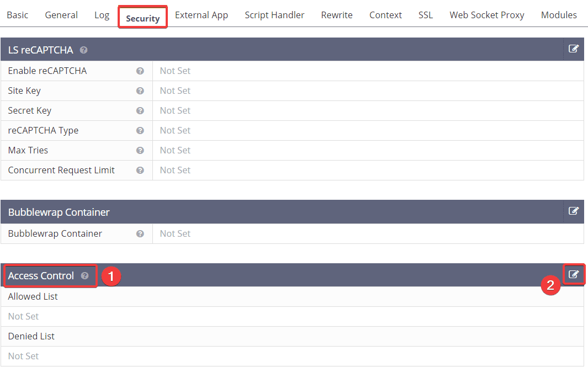
Task: Switch to the Basic tab
Action: tap(17, 15)
